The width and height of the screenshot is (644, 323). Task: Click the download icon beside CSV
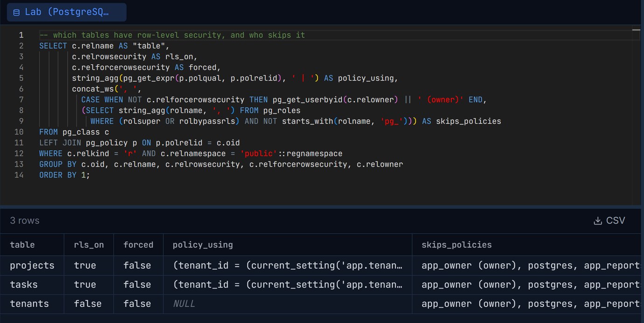tap(598, 221)
